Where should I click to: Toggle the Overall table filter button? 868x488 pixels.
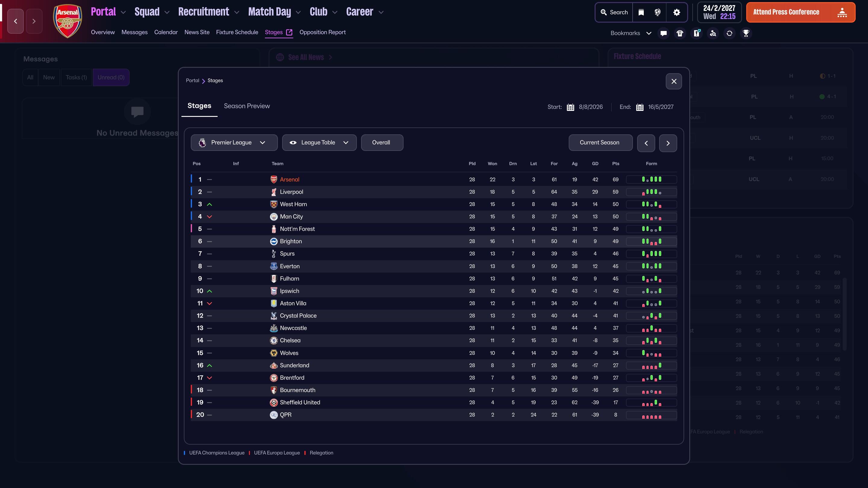(x=382, y=142)
